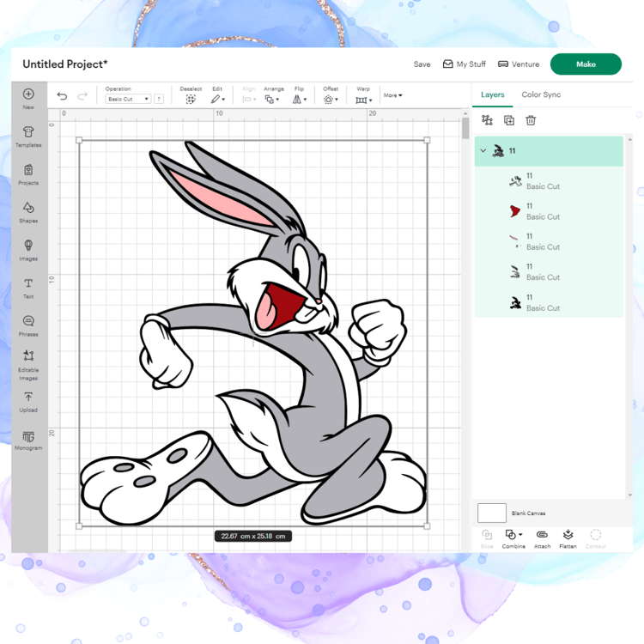Open Editable Images panel

[28, 365]
